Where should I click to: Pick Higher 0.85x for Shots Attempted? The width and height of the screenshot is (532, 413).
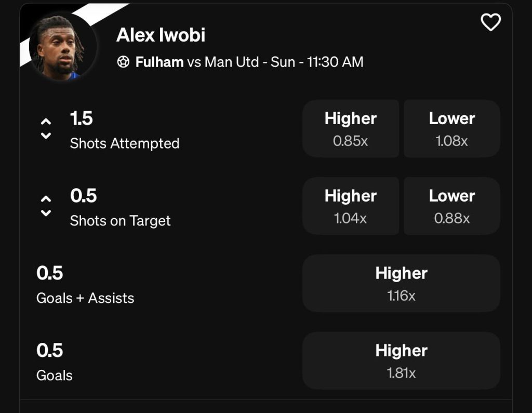(x=351, y=129)
